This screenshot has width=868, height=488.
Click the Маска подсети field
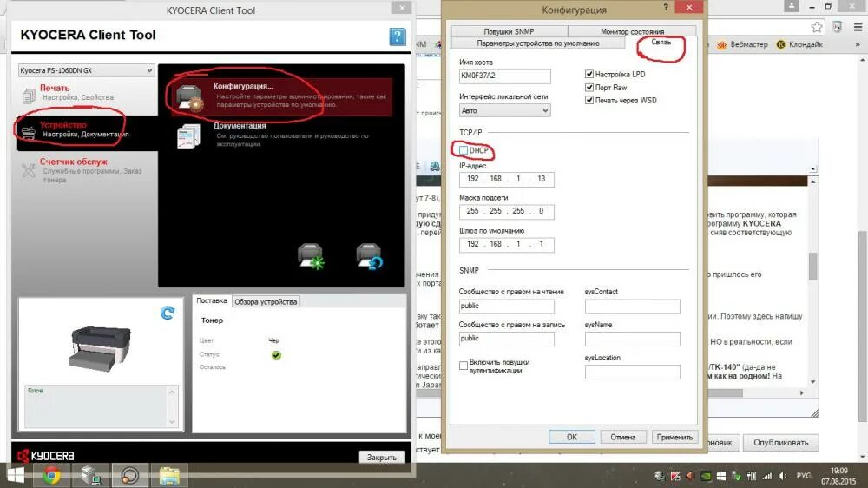(x=507, y=211)
